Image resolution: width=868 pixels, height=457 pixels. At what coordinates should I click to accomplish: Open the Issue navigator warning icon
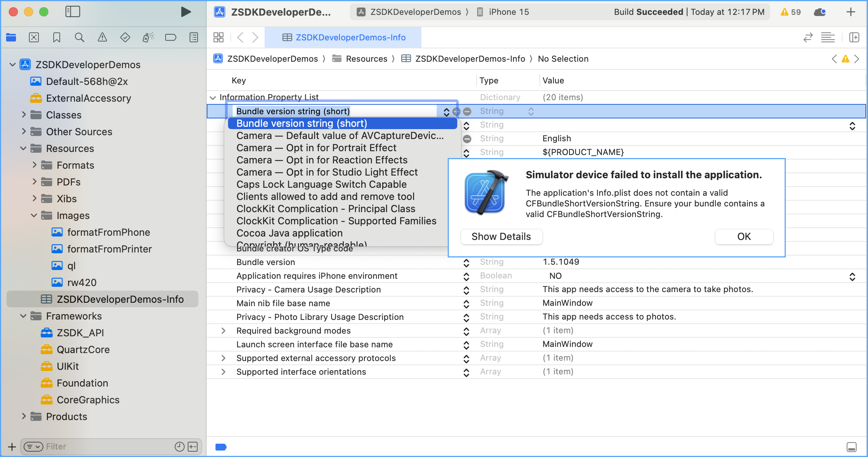(102, 37)
